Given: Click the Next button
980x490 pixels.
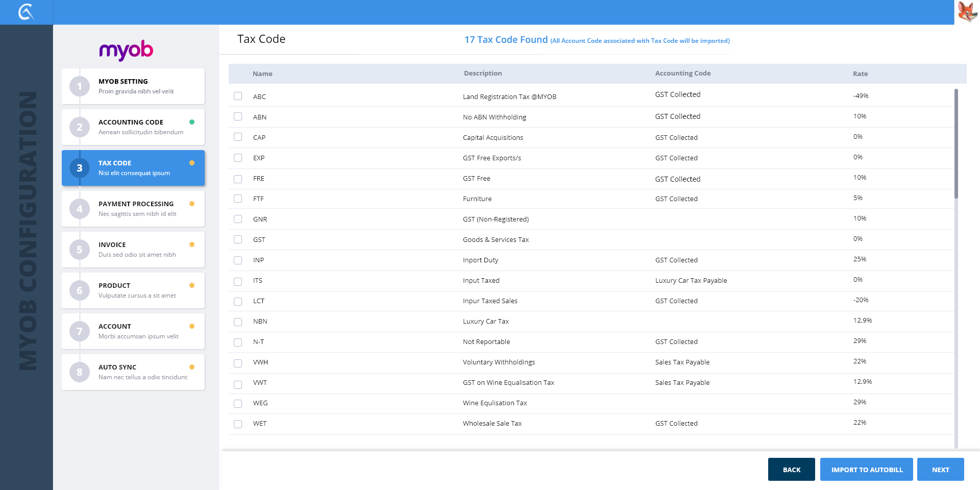Looking at the screenshot, I should coord(940,470).
